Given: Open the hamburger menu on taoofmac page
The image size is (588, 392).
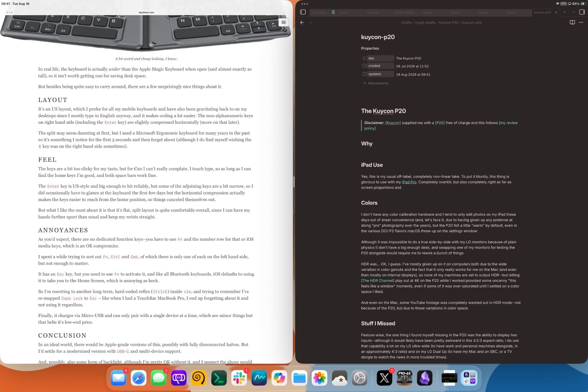Looking at the screenshot, I should coord(283,22).
